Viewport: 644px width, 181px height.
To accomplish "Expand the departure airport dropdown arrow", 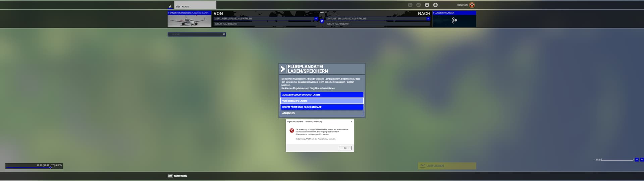I will coord(316,19).
